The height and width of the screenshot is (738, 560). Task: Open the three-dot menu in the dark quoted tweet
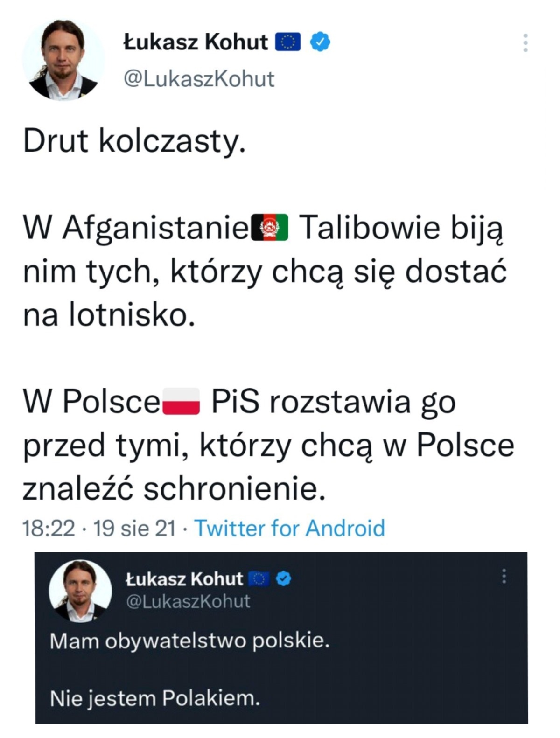504,577
